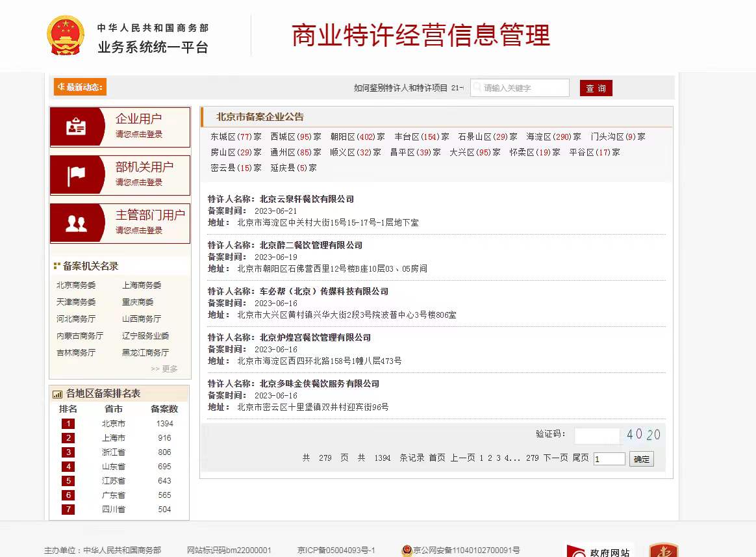Click the flag icon for 部机关用户
This screenshot has height=557, width=756.
click(76, 175)
